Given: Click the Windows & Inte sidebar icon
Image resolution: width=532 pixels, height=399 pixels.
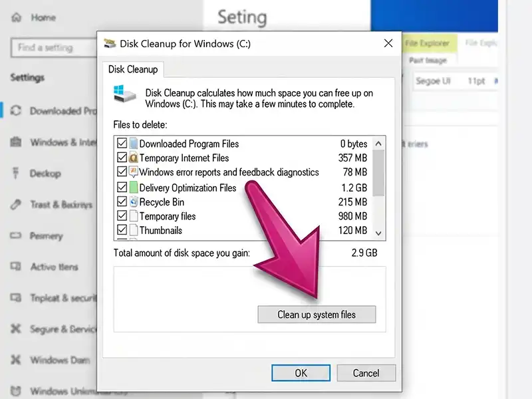Looking at the screenshot, I should coord(15,142).
